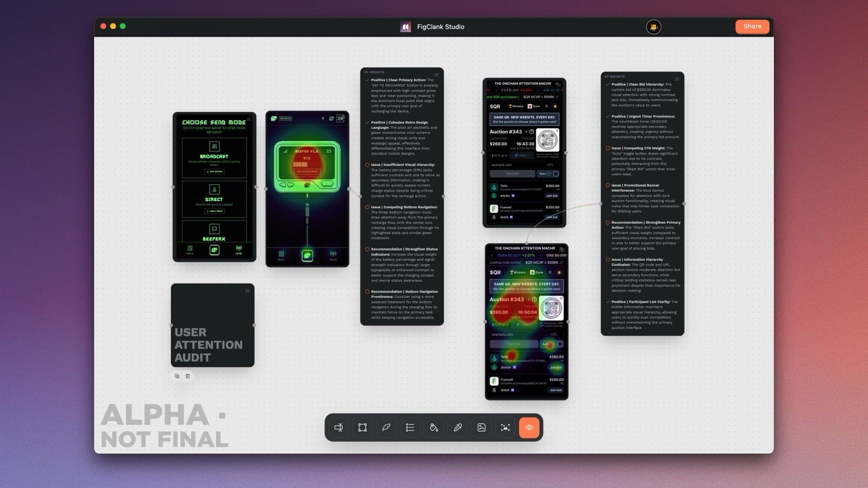This screenshot has width=868, height=488.
Task: Click the screenshot capture tool
Action: pyautogui.click(x=505, y=428)
